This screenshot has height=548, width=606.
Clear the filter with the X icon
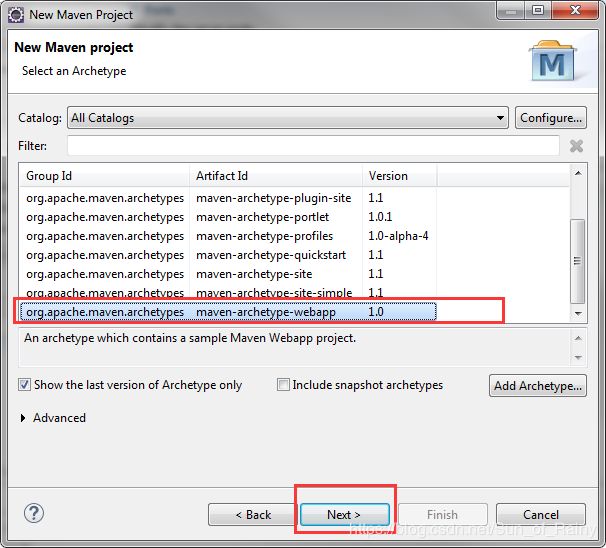tap(576, 146)
